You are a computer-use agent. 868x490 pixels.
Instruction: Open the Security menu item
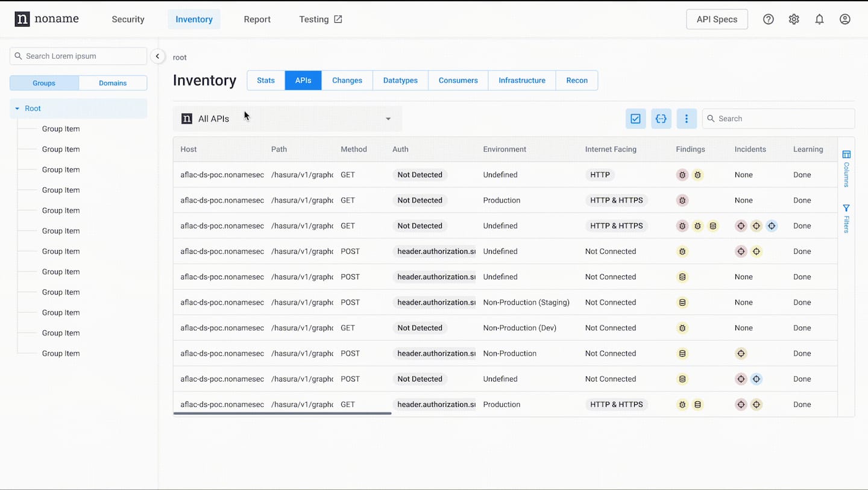pyautogui.click(x=128, y=19)
